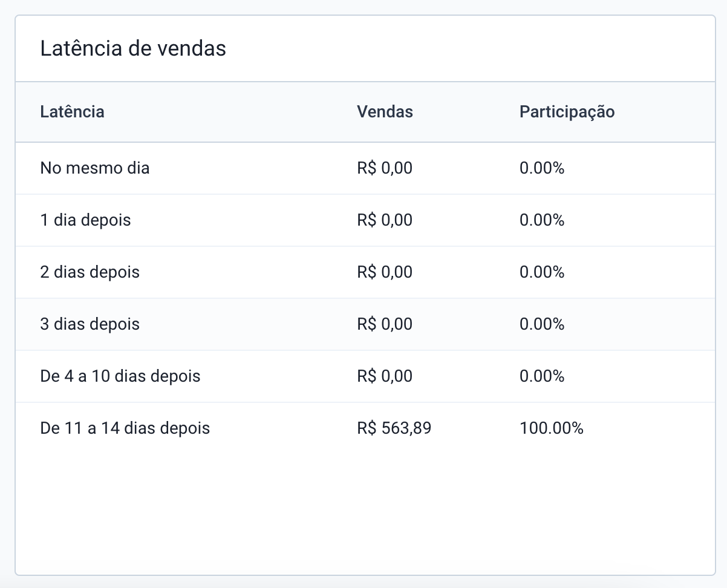Click the Latência column header
This screenshot has height=588, width=727.
tap(72, 112)
